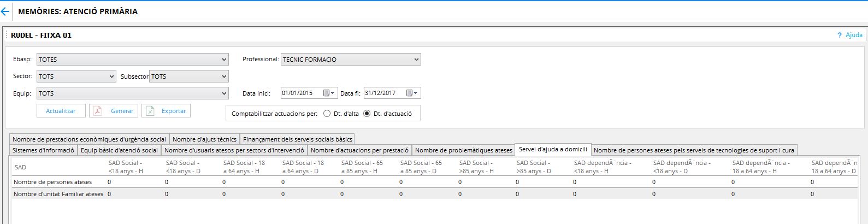The image size is (868, 224).
Task: Open Financament dels serveis socials bàsics tab
Action: point(297,139)
